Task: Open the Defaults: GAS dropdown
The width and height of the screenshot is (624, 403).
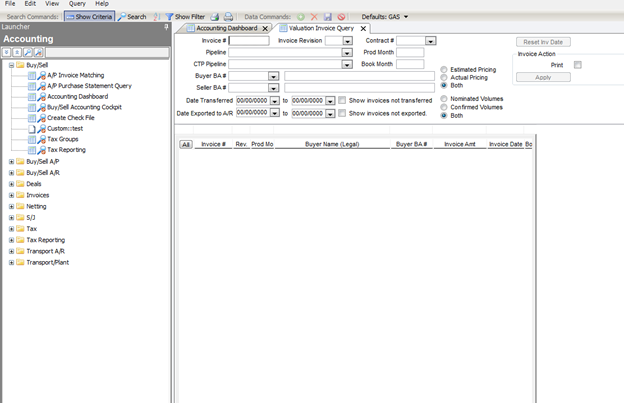Action: 406,17
